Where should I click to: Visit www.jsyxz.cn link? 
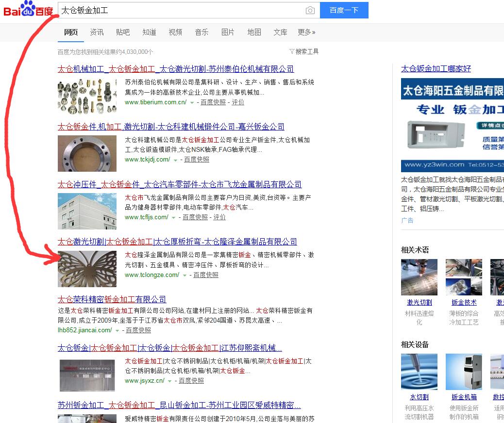tap(145, 381)
